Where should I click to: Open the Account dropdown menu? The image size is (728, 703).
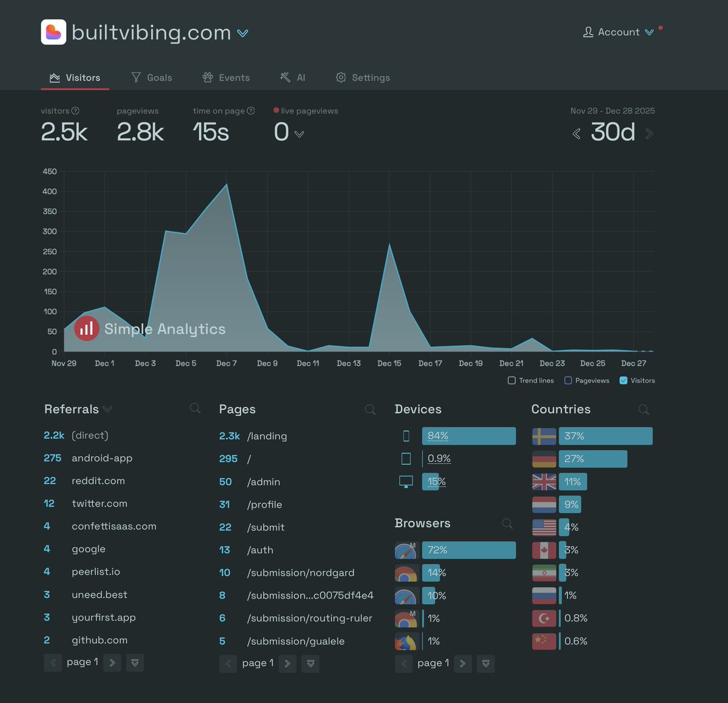pos(619,32)
